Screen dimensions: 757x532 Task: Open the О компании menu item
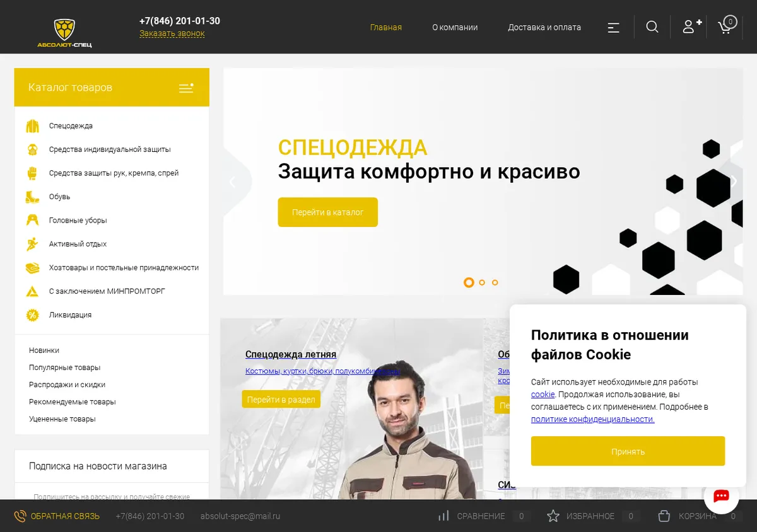tap(455, 27)
